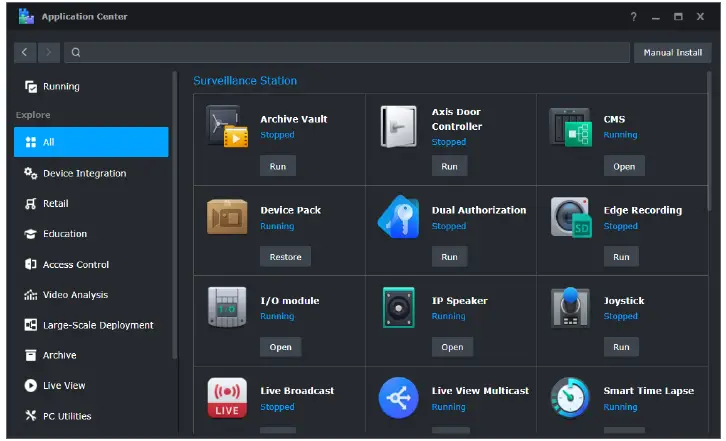Click the Edge Recording camera icon

571,217
